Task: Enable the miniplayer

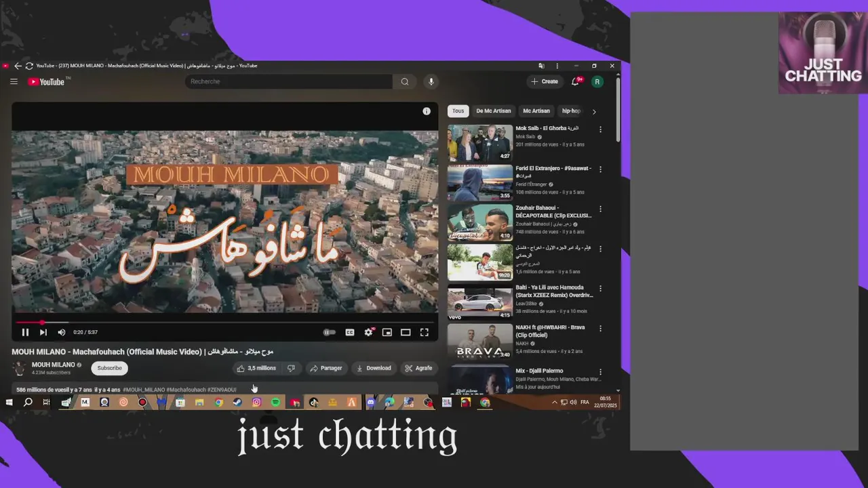Action: pyautogui.click(x=387, y=332)
